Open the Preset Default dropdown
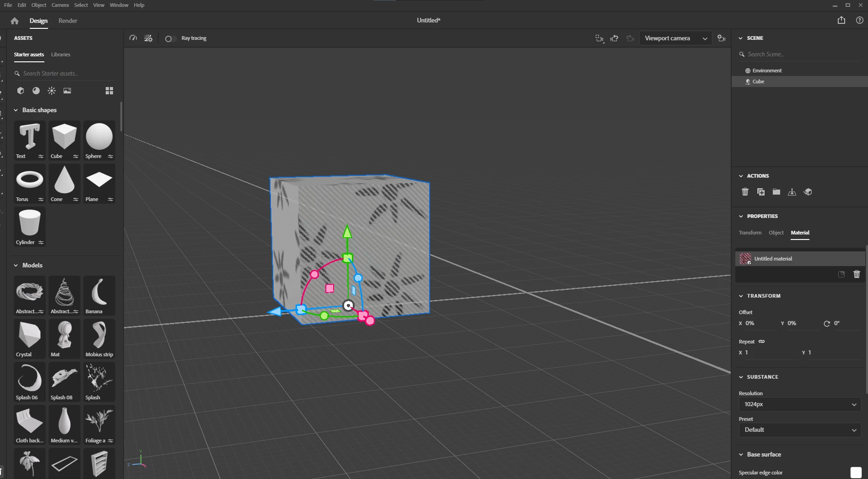 800,430
